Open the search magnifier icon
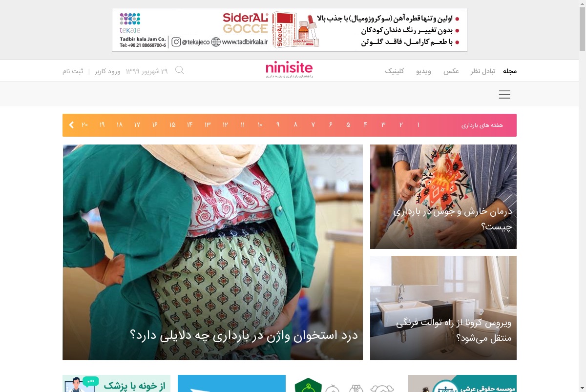Viewport: 586px width, 392px height. (x=180, y=70)
